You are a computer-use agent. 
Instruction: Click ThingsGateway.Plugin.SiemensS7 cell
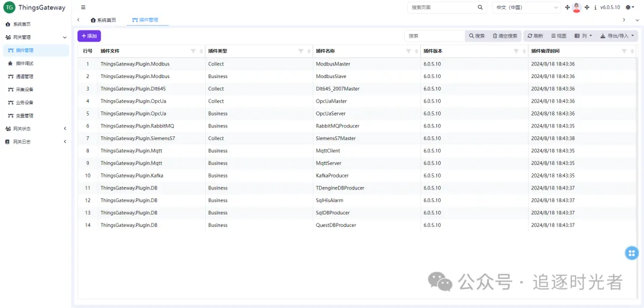(x=151, y=138)
